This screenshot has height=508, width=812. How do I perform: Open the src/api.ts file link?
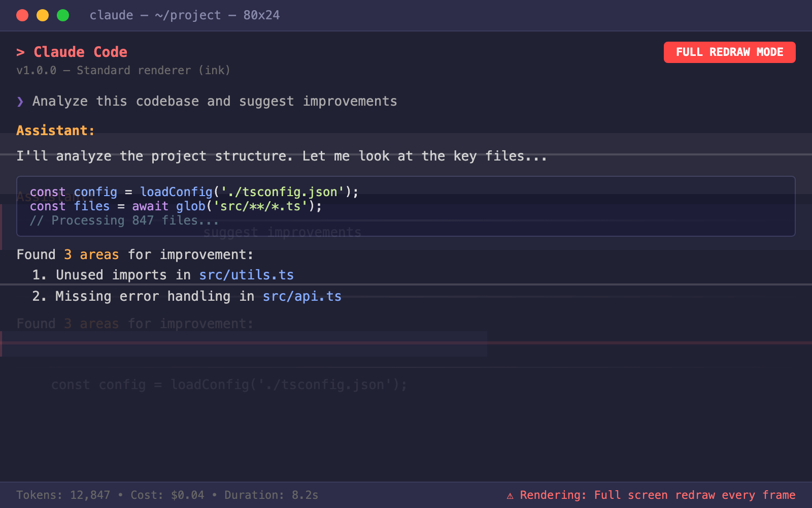pos(302,296)
